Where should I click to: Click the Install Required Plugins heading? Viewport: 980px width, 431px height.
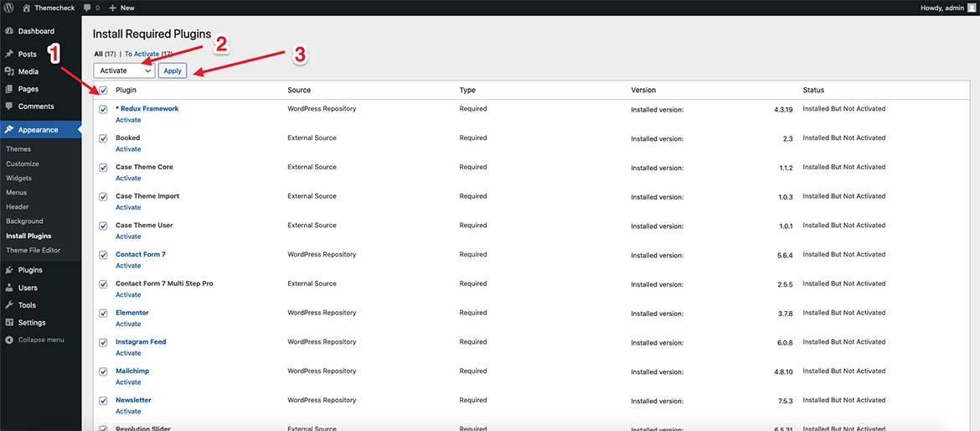[152, 34]
